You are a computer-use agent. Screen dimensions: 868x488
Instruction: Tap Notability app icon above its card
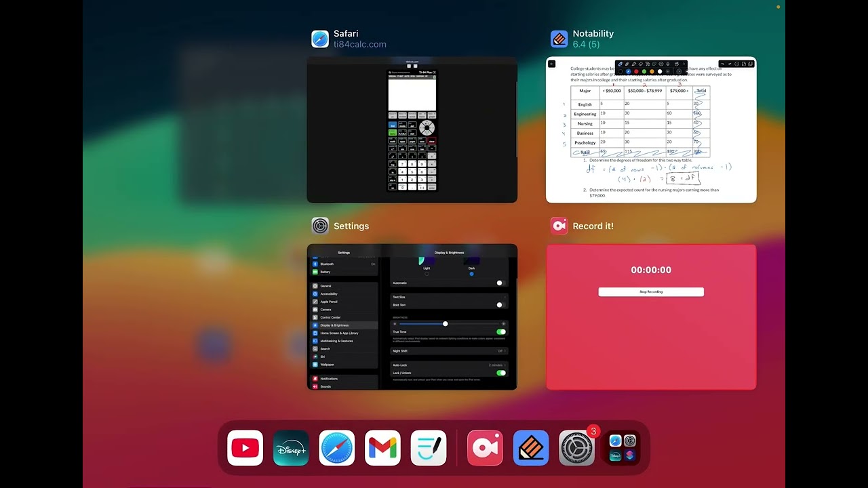click(x=559, y=39)
